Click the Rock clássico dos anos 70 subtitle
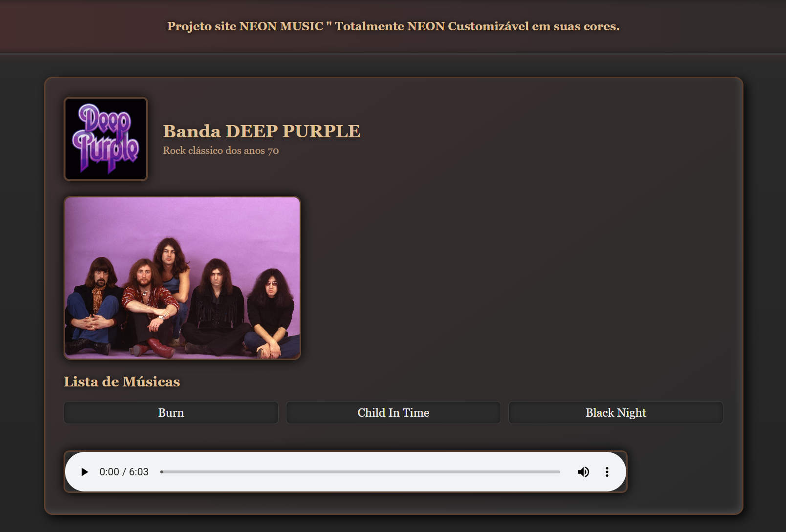 pyautogui.click(x=221, y=150)
